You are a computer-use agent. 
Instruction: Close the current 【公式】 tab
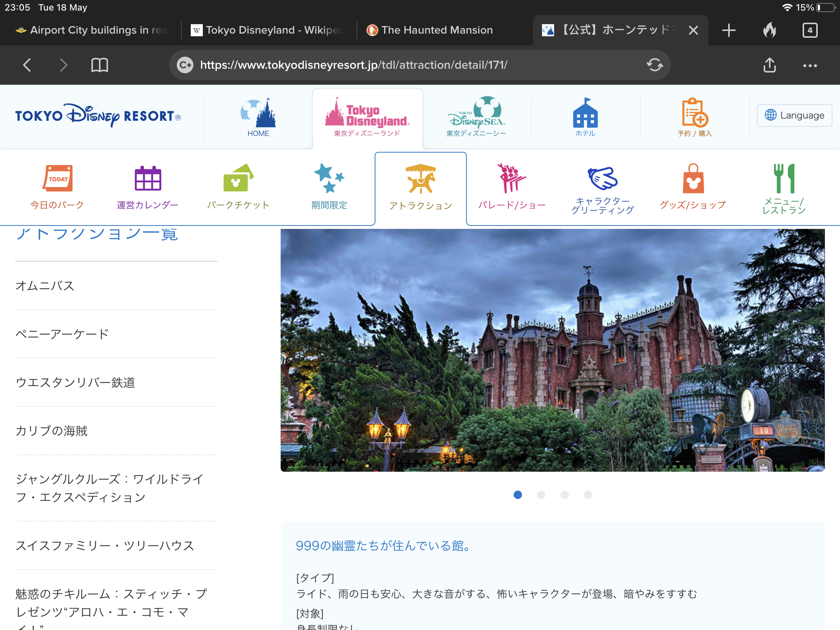coord(693,30)
